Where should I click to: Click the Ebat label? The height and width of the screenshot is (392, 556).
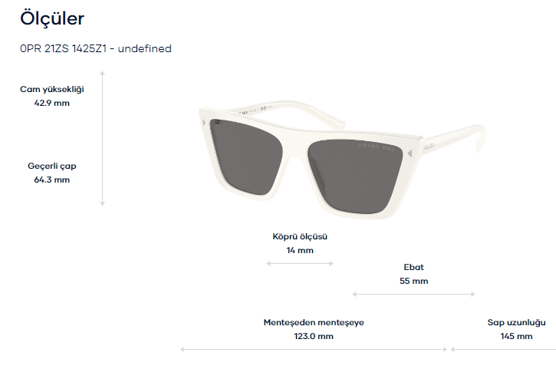click(414, 267)
